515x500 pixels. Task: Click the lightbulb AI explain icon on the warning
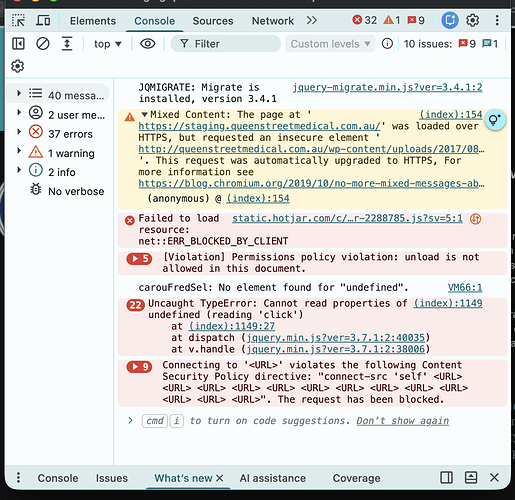click(x=495, y=120)
